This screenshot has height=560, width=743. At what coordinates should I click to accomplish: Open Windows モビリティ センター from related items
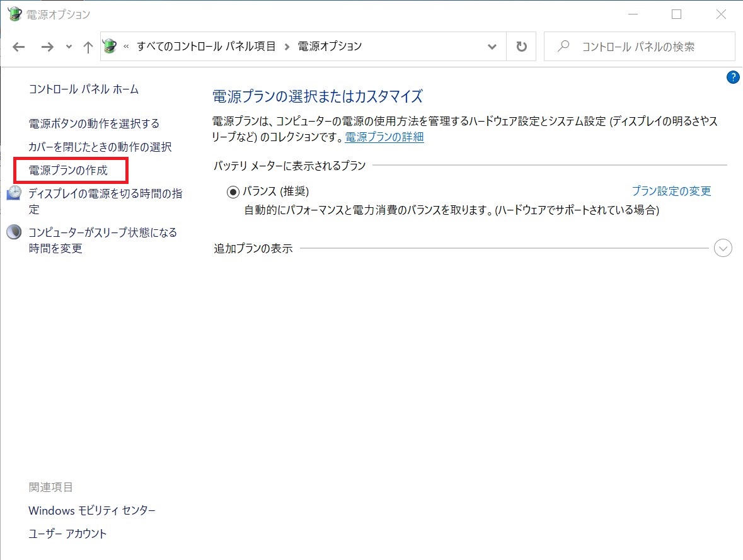(92, 510)
